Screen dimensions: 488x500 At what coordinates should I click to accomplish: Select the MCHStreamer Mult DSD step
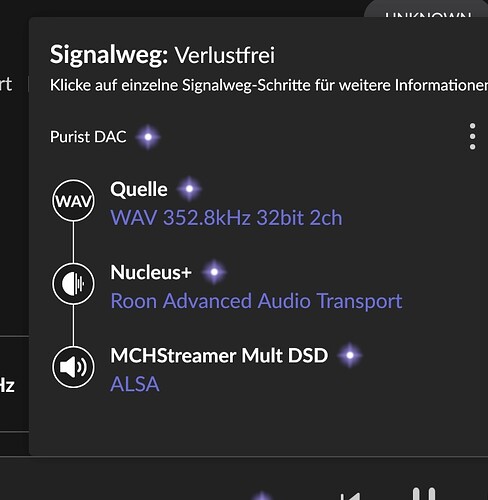coord(219,355)
